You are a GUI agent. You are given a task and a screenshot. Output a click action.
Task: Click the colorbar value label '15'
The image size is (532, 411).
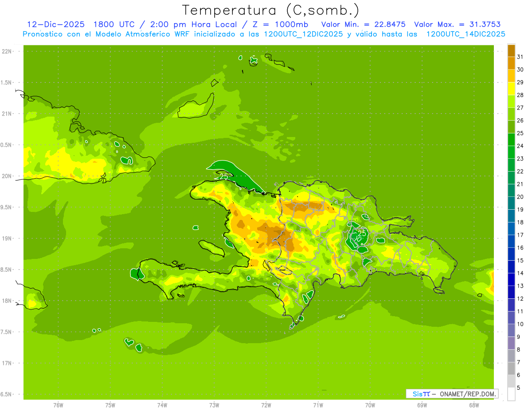(520, 261)
